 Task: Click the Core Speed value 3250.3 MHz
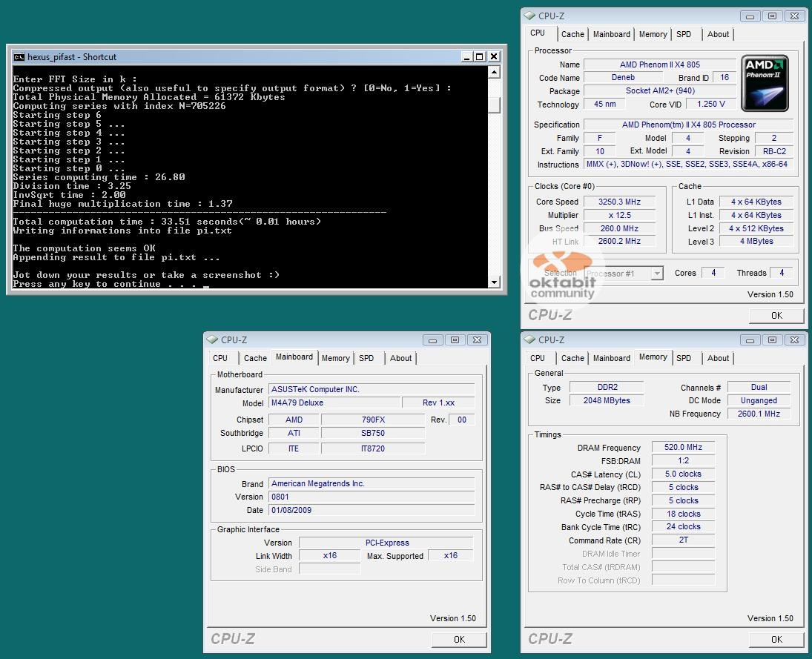[619, 202]
